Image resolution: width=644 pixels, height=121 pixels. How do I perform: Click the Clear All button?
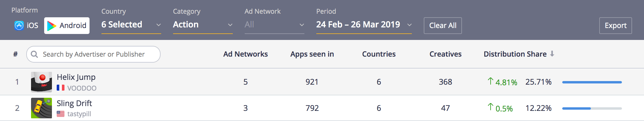[443, 26]
